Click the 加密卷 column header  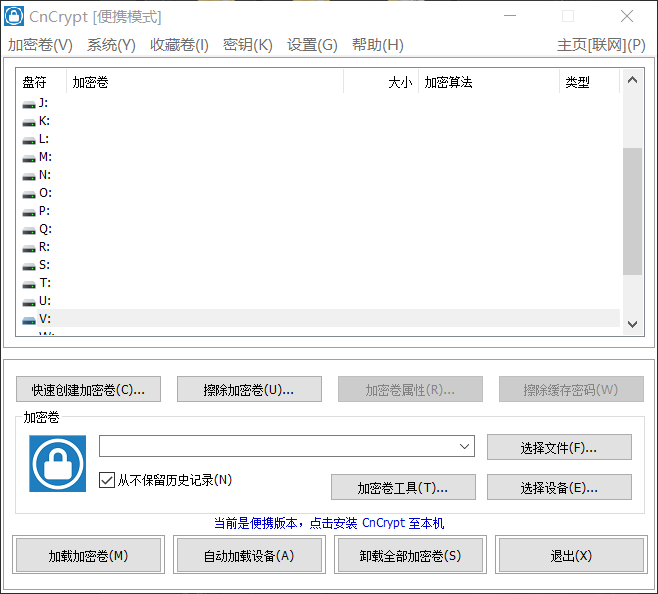(x=205, y=82)
